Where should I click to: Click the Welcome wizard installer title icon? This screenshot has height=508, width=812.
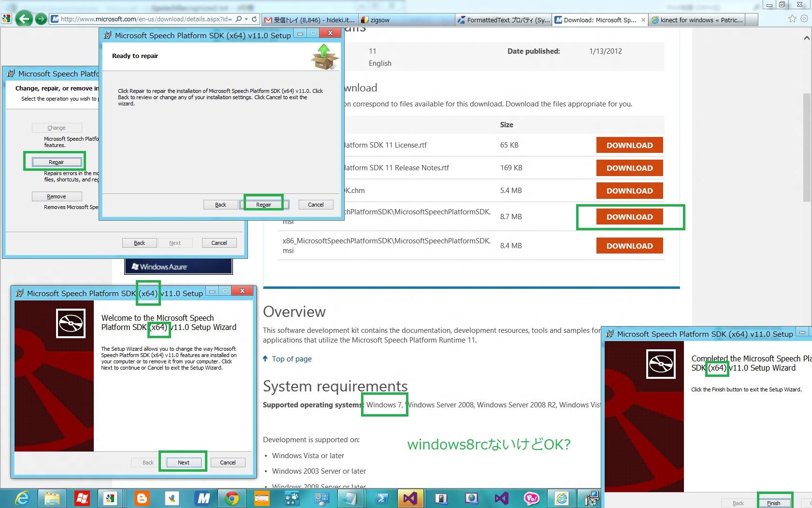tap(19, 293)
